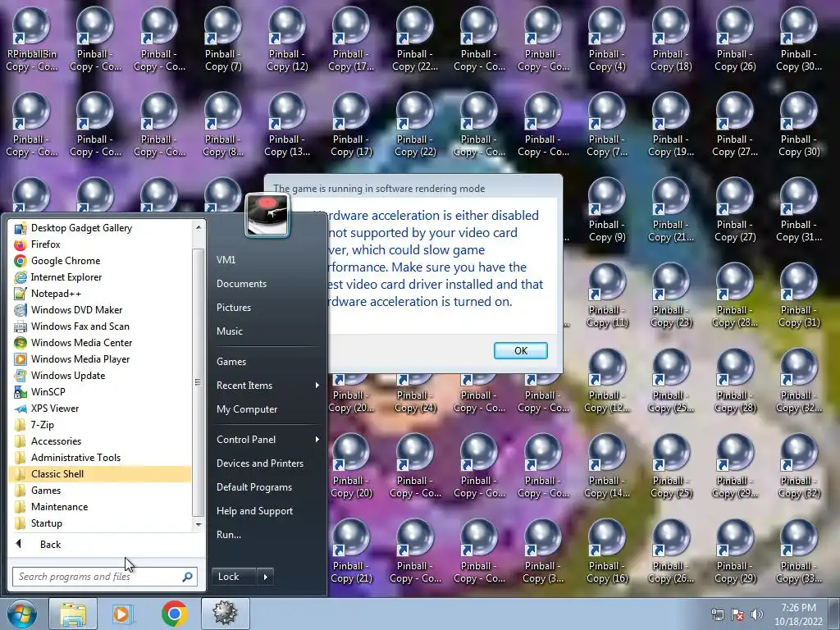Click OK in the software rendering dialog
The image size is (840, 630).
[520, 350]
